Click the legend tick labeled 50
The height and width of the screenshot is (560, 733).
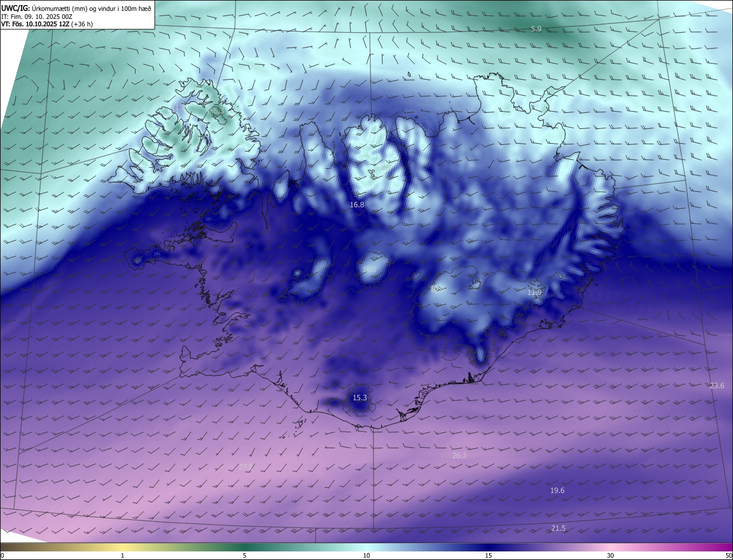728,555
